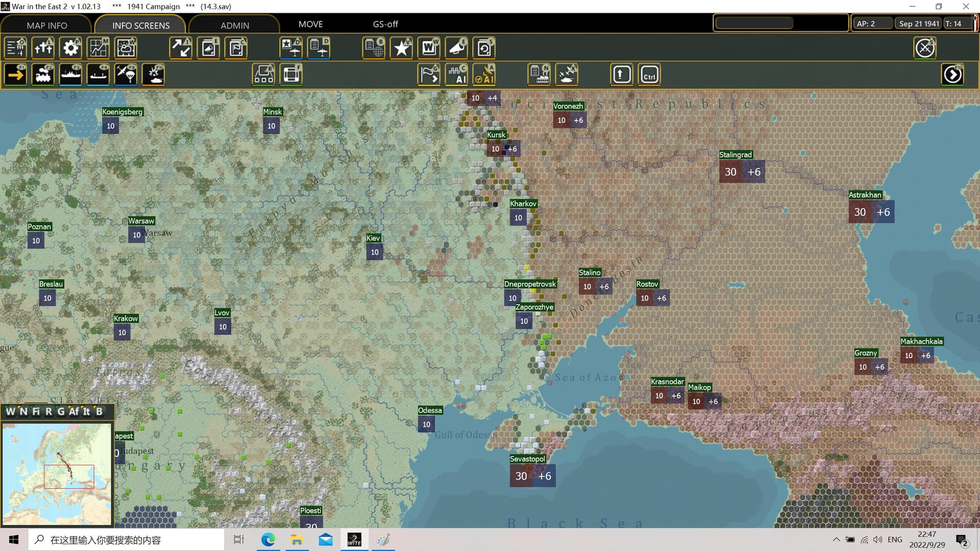Select Air transport parachute icon (F9)

(x=126, y=74)
